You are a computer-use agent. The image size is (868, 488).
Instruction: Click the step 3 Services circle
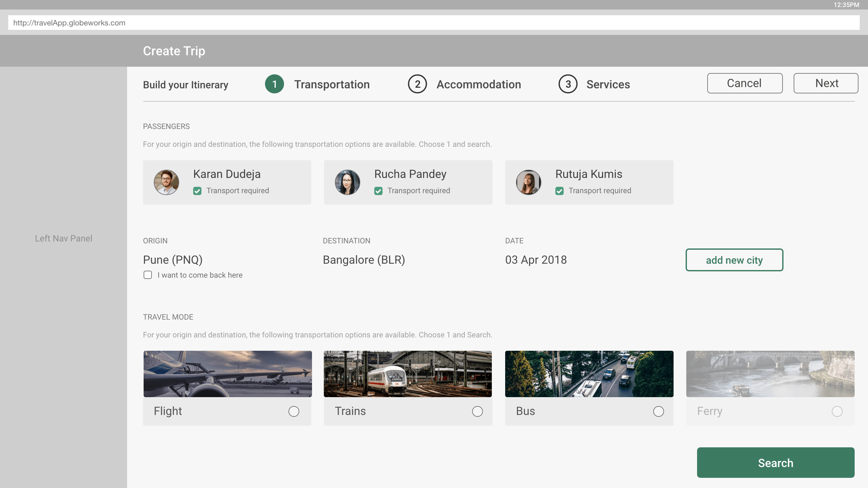coord(568,84)
